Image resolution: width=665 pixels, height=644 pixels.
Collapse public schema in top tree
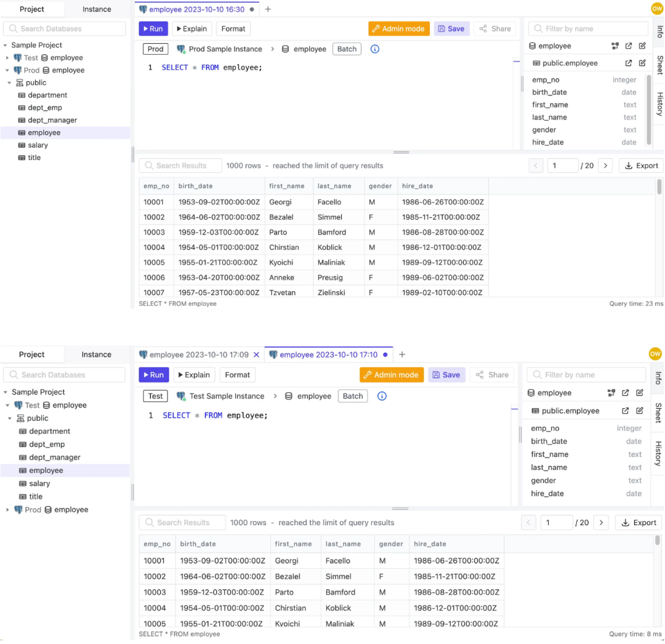point(9,83)
